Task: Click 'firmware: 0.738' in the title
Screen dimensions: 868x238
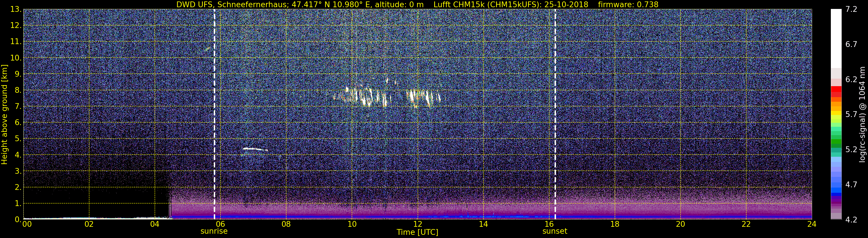Action: pos(628,4)
